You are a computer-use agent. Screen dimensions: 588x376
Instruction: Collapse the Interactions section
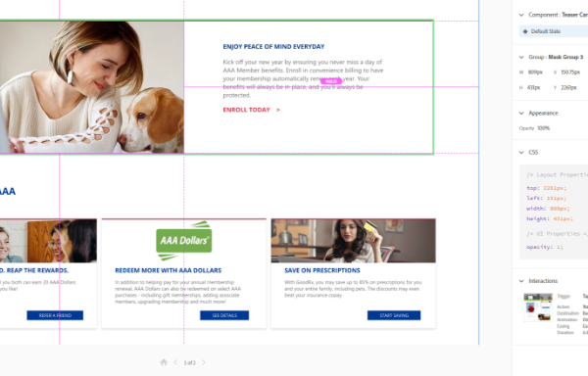(521, 281)
